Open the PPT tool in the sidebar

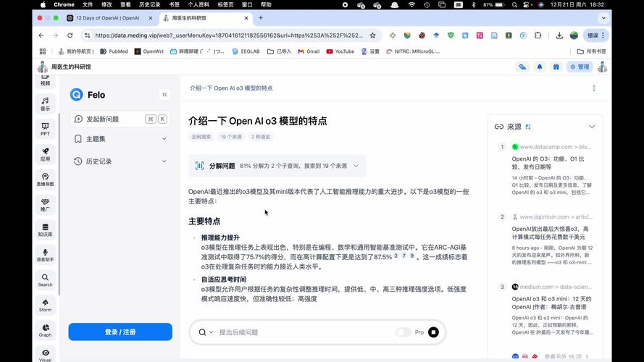(x=45, y=129)
